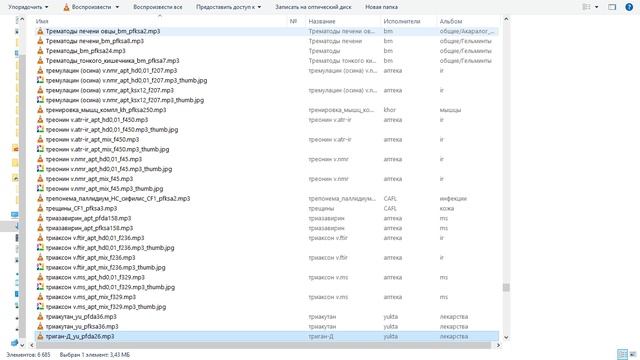Viewport: 640px width, 360px height.
Task: Click artist khor in тренировка_мышц row
Action: pos(390,110)
